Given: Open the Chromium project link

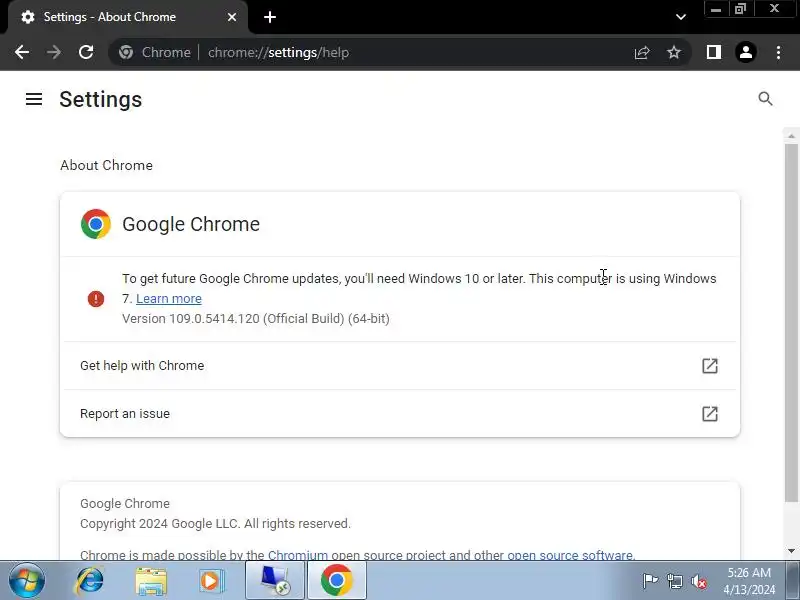Looking at the screenshot, I should coord(297,555).
